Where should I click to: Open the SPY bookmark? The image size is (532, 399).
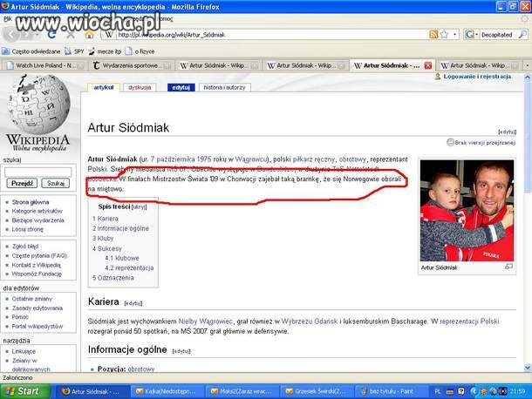pyautogui.click(x=75, y=51)
